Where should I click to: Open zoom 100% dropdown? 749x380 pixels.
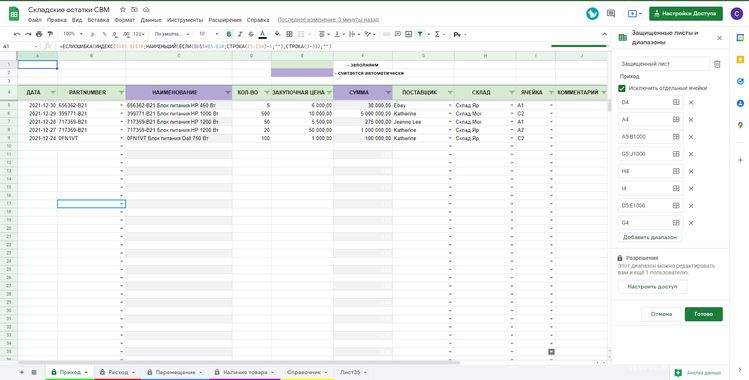pyautogui.click(x=73, y=34)
